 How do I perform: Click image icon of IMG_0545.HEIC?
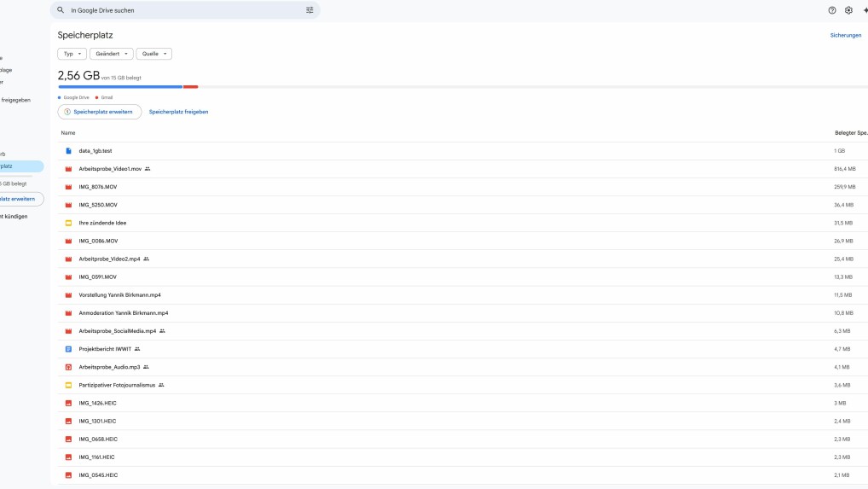[x=69, y=474]
